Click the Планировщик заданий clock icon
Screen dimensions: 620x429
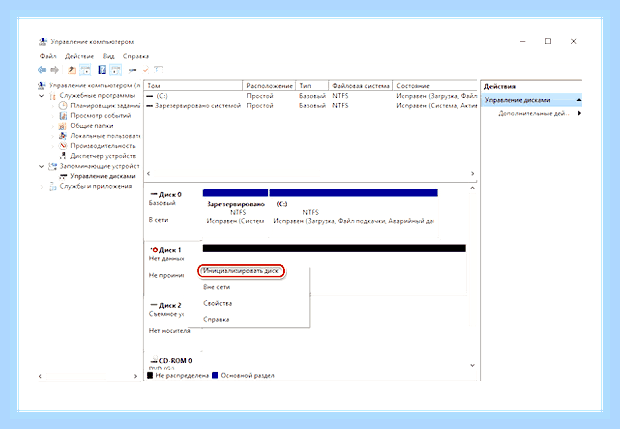[x=63, y=106]
